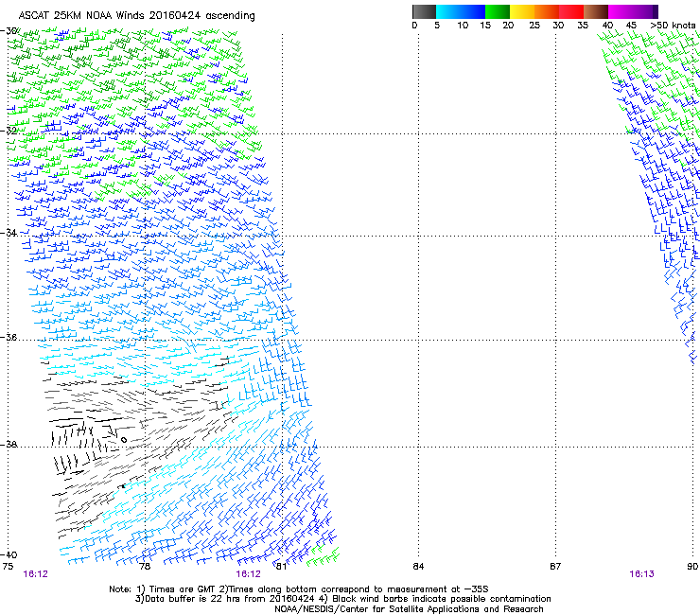Pick the red 30-35 knots color segment
This screenshot has height=615, width=700.
click(571, 11)
